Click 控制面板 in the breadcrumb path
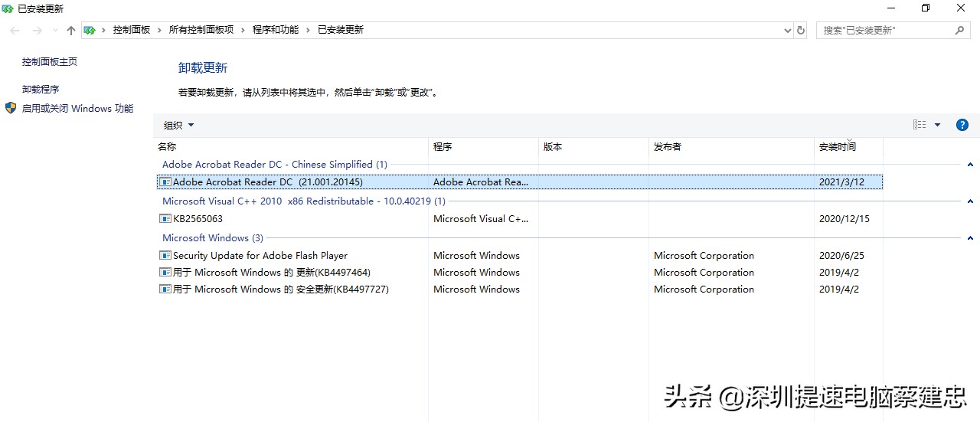Screen dimensions: 980x422 point(132,30)
